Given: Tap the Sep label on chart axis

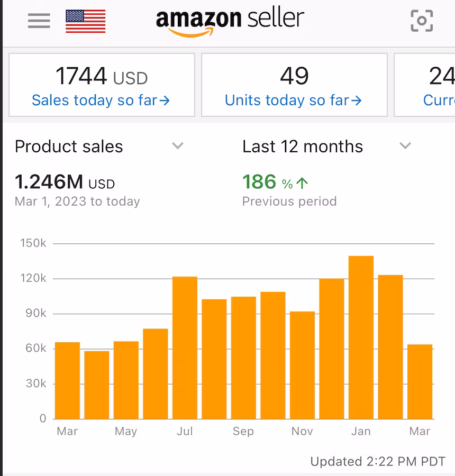Looking at the screenshot, I should pos(243,432).
